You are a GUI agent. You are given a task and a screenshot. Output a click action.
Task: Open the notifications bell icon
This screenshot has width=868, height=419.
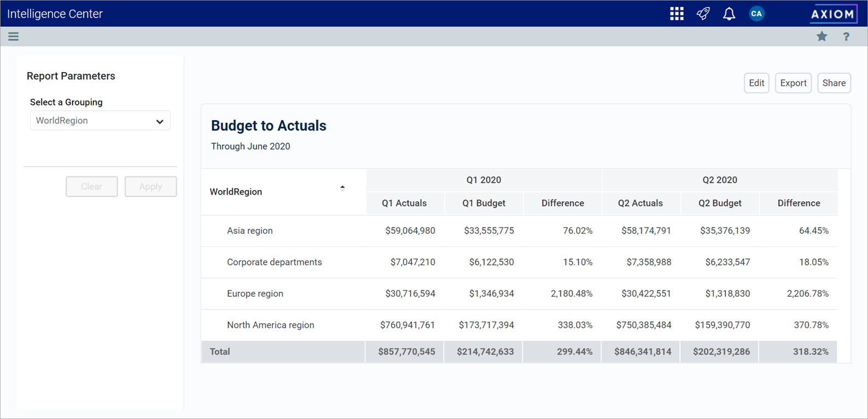729,14
